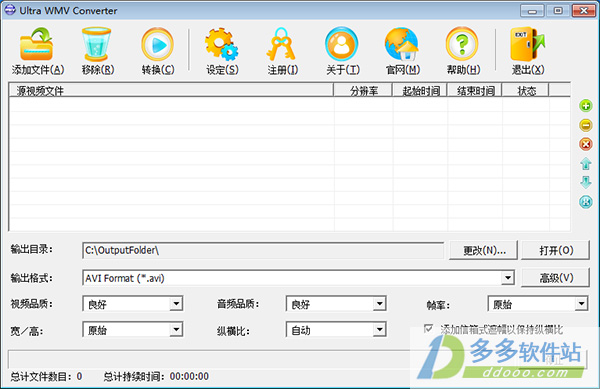The width and height of the screenshot is (600, 389).
Task: Click 结束时间 column header
Action: click(475, 91)
